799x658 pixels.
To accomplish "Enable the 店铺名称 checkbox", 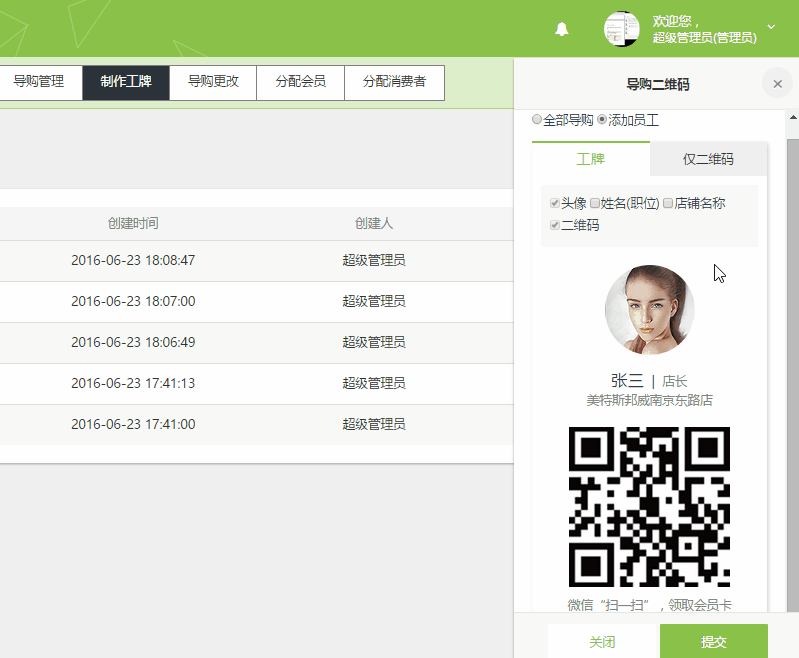I will click(x=668, y=203).
